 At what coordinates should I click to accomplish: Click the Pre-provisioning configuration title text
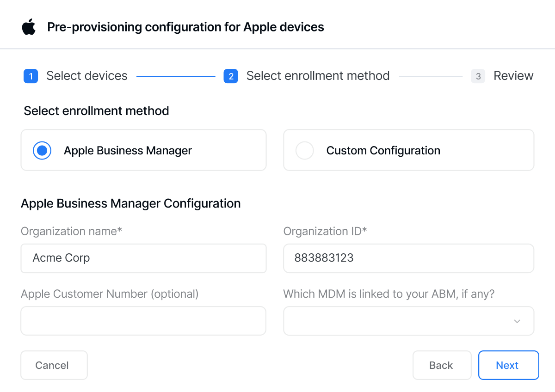tap(185, 27)
